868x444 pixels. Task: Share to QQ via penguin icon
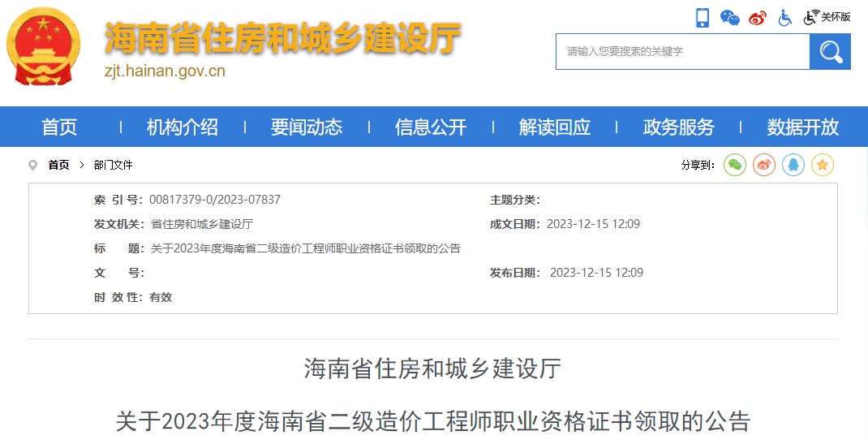[x=793, y=165]
